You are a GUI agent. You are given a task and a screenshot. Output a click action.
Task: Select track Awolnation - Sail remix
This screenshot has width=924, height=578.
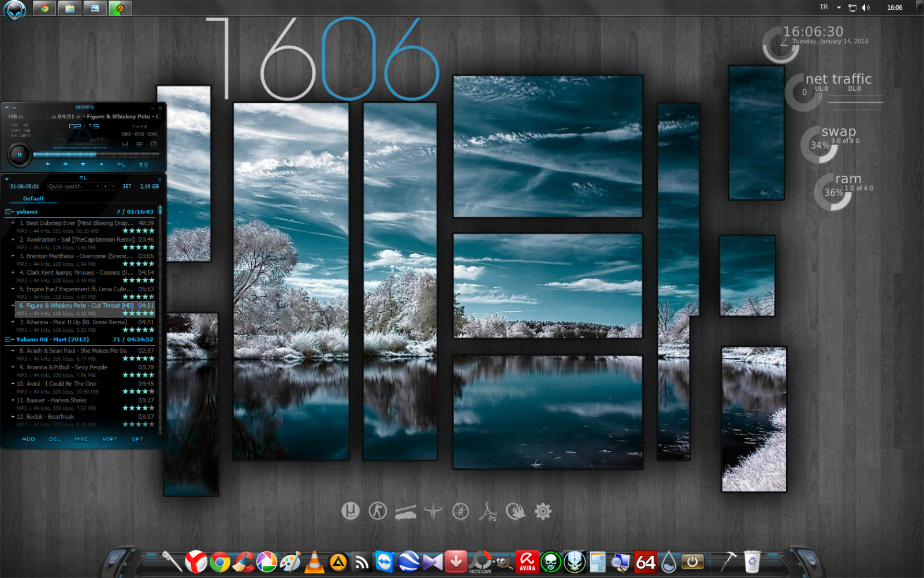click(84, 243)
